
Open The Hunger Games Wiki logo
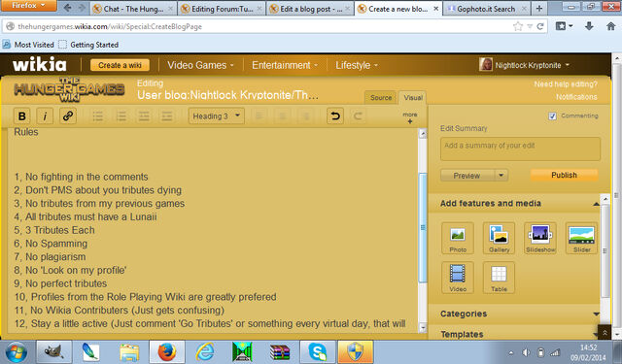[69, 90]
